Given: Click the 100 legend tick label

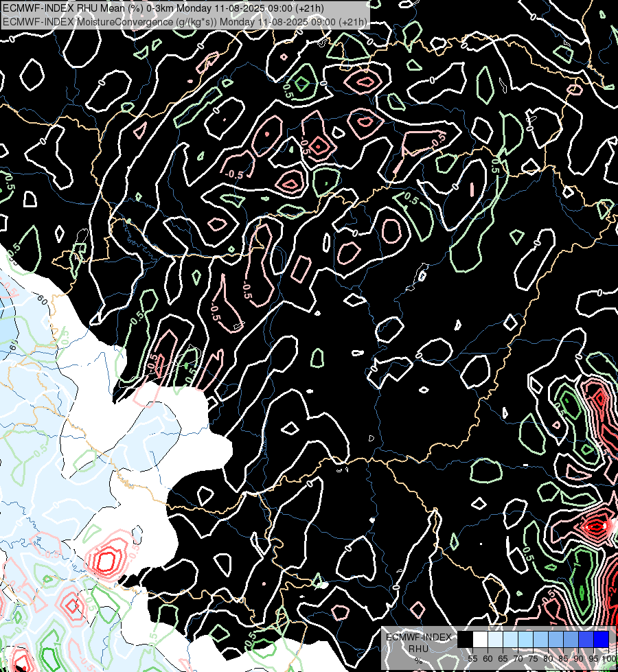Looking at the screenshot, I should (x=609, y=659).
